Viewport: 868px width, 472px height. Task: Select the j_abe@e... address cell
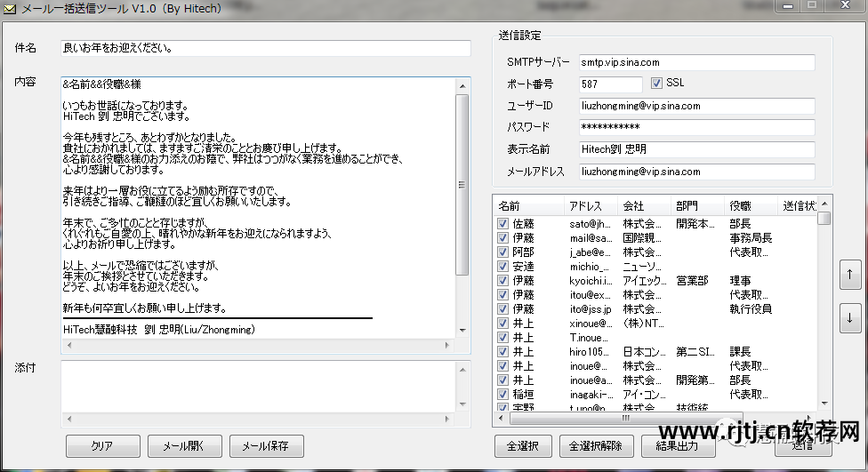click(x=591, y=252)
